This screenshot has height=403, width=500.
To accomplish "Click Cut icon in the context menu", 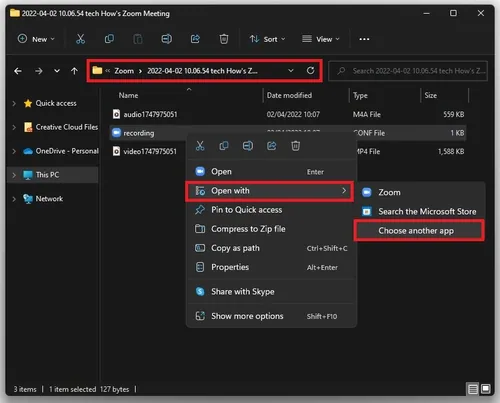I will [200, 146].
